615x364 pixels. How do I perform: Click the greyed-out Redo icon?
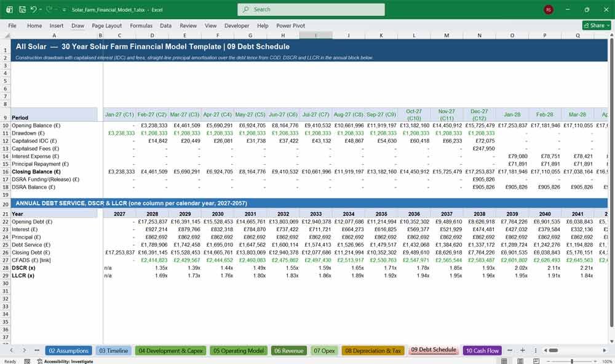pyautogui.click(x=49, y=9)
